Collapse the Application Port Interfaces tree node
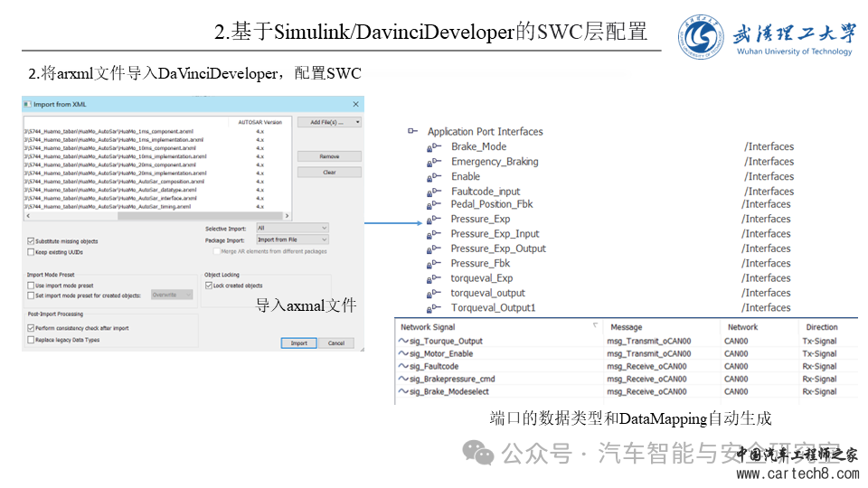Screen dimensions: 868x488 point(412,131)
